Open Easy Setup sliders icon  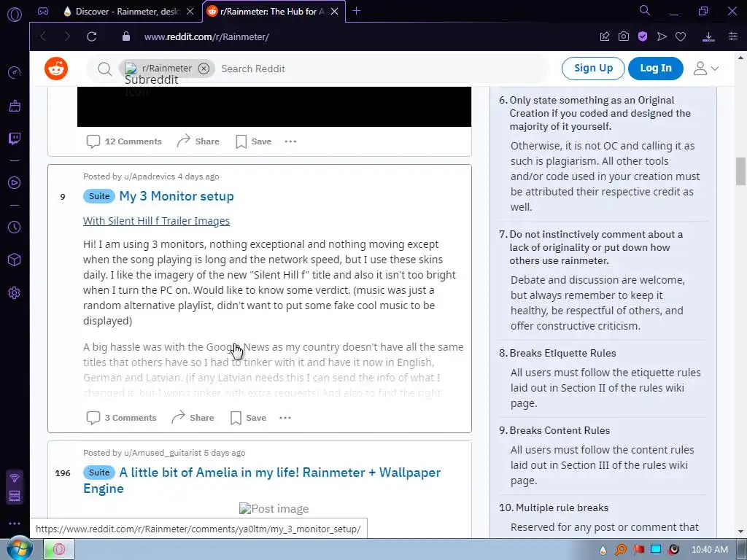pos(733,36)
